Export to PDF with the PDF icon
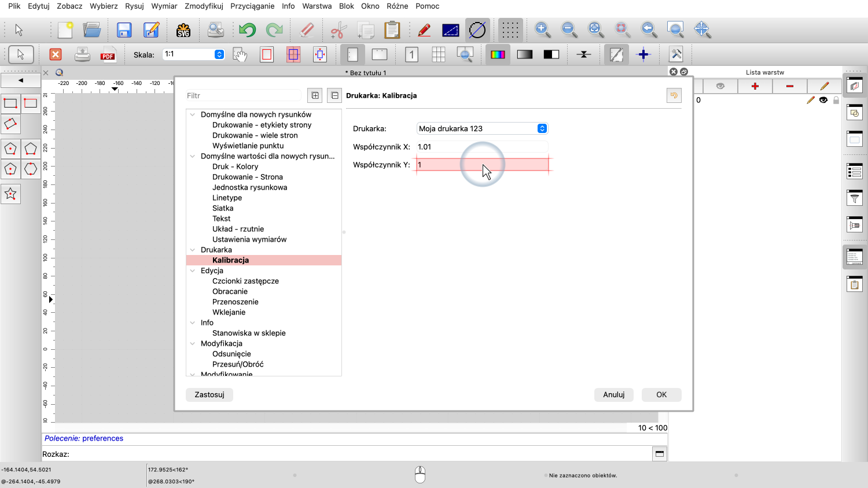868x488 pixels. [x=108, y=54]
